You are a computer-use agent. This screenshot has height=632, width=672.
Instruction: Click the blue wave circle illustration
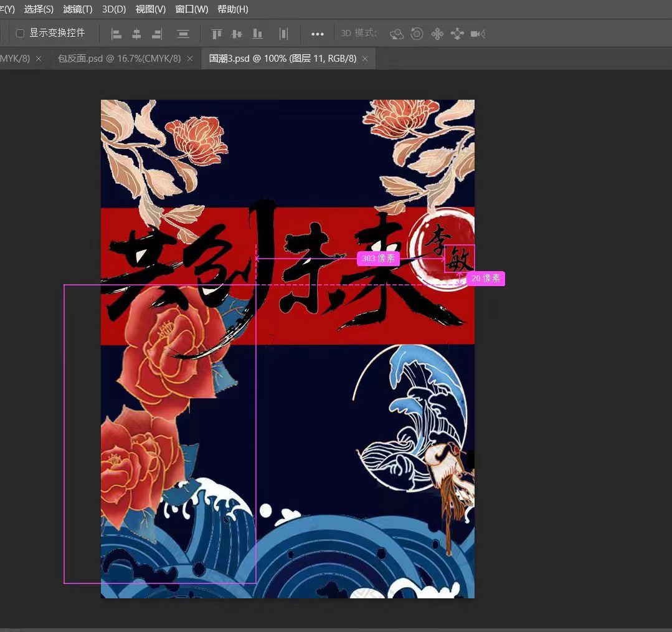[412, 417]
